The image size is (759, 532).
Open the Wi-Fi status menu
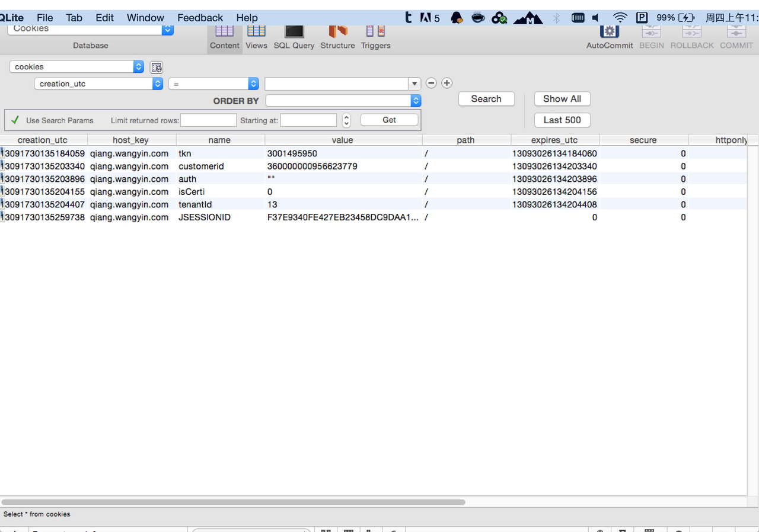click(x=620, y=18)
